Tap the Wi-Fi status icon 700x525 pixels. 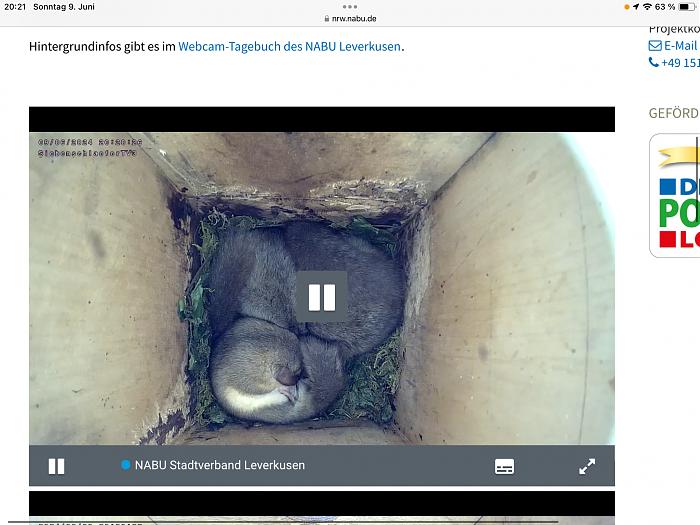647,7
